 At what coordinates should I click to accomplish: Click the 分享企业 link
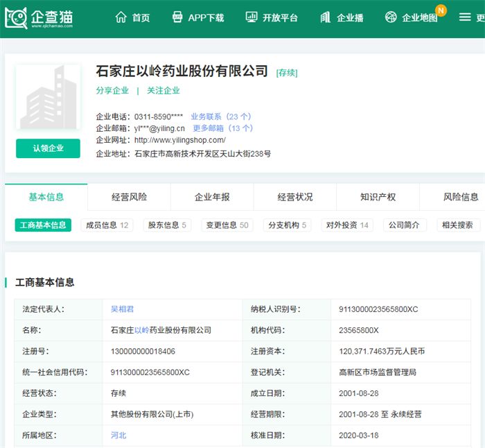[112, 91]
